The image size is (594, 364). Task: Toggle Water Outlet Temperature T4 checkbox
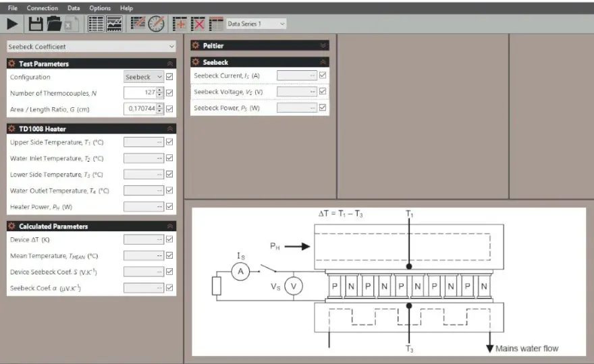click(x=169, y=190)
